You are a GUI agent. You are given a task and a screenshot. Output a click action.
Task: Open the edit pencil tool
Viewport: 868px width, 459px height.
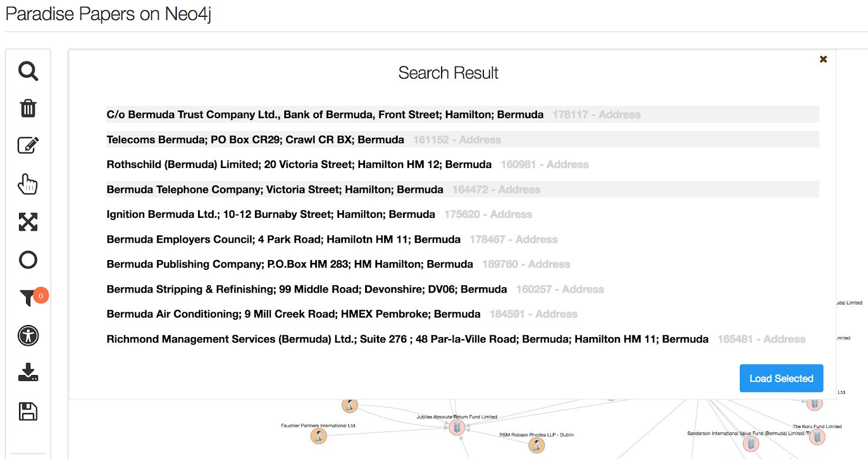pos(28,145)
